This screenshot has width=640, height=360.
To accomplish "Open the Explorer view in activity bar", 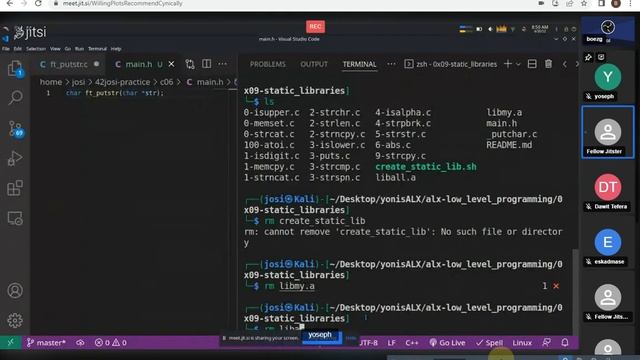I will (15, 68).
